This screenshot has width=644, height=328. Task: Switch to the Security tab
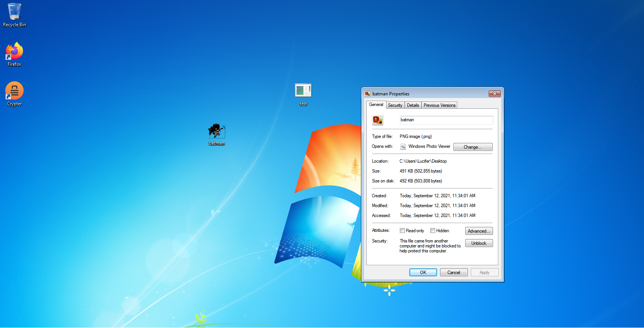click(x=395, y=105)
